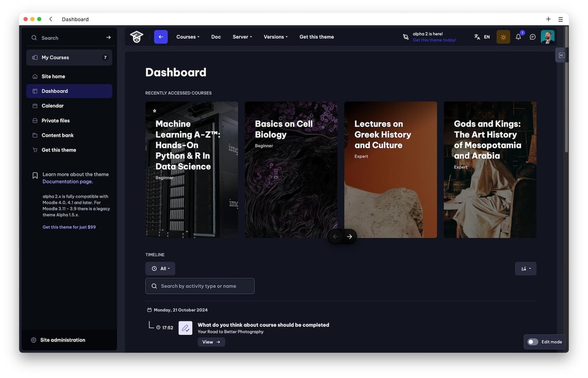Click the Site administration gear icon

pyautogui.click(x=34, y=340)
